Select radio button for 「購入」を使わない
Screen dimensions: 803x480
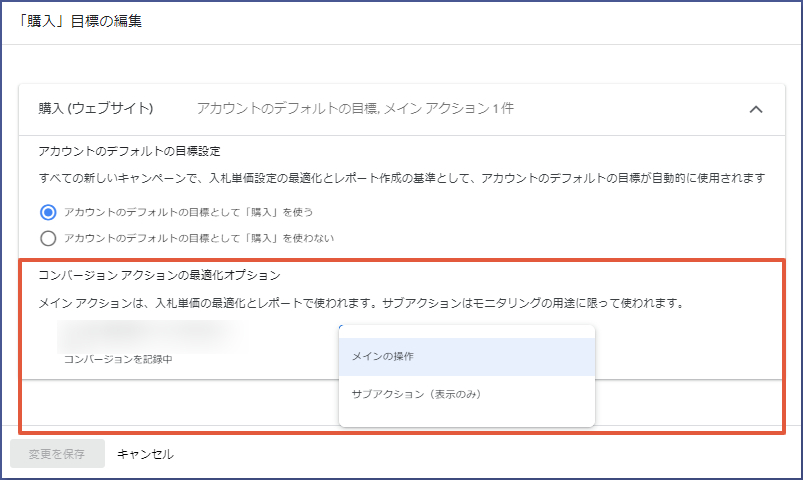pos(47,238)
